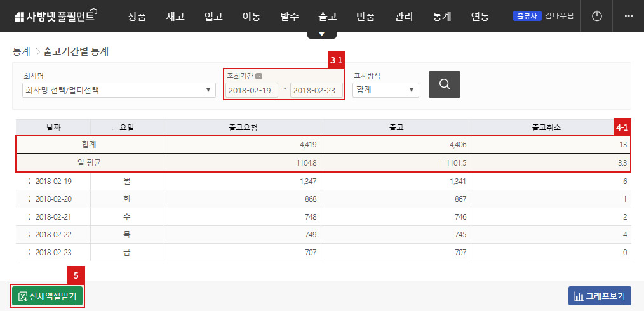Click the daily average 1104.8

pyautogui.click(x=307, y=163)
